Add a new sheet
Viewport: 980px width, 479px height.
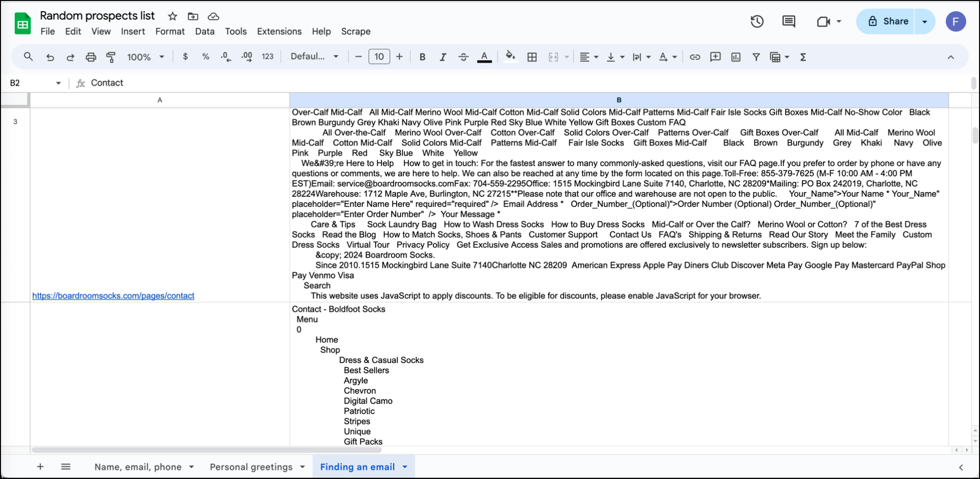[x=40, y=467]
